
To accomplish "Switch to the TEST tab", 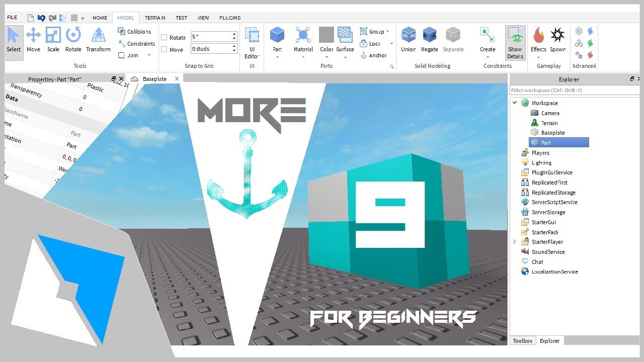I will point(182,18).
